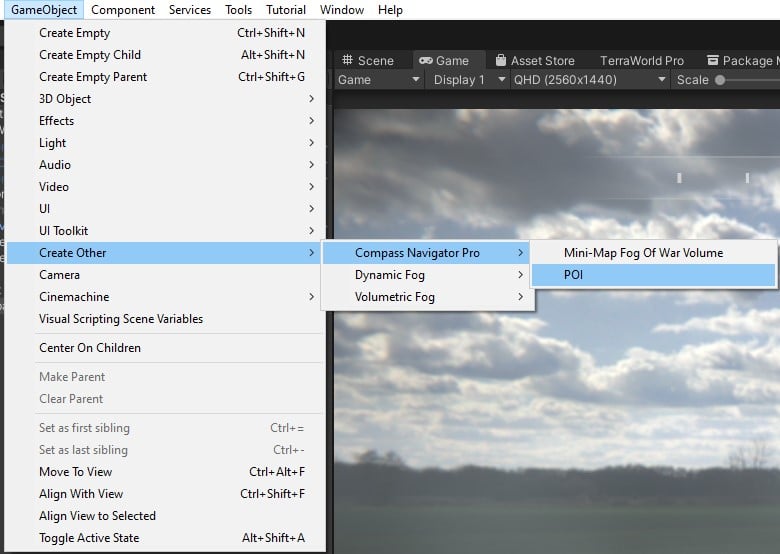780x554 pixels.
Task: Select POI from Compass Navigator Pro submenu
Action: click(573, 275)
